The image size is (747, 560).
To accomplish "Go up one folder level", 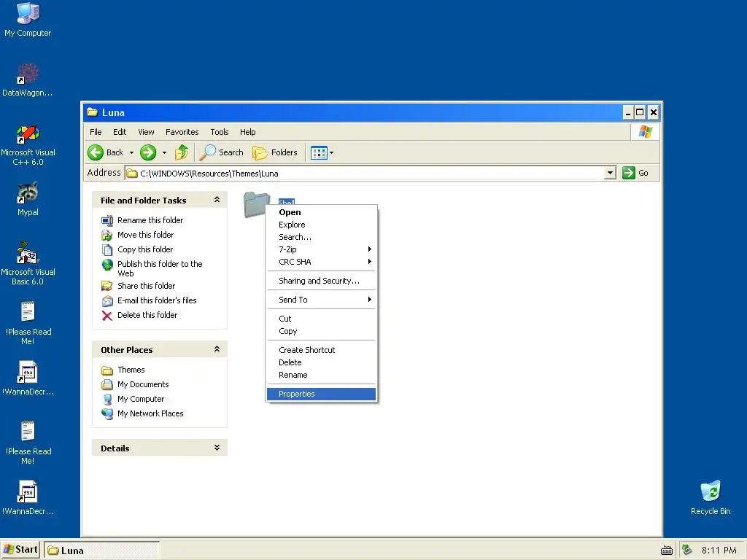I will click(182, 152).
